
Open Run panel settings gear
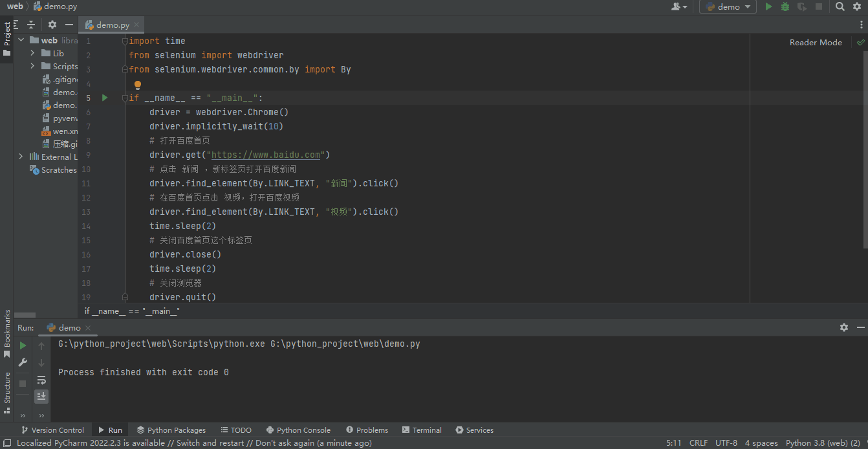[x=843, y=327]
